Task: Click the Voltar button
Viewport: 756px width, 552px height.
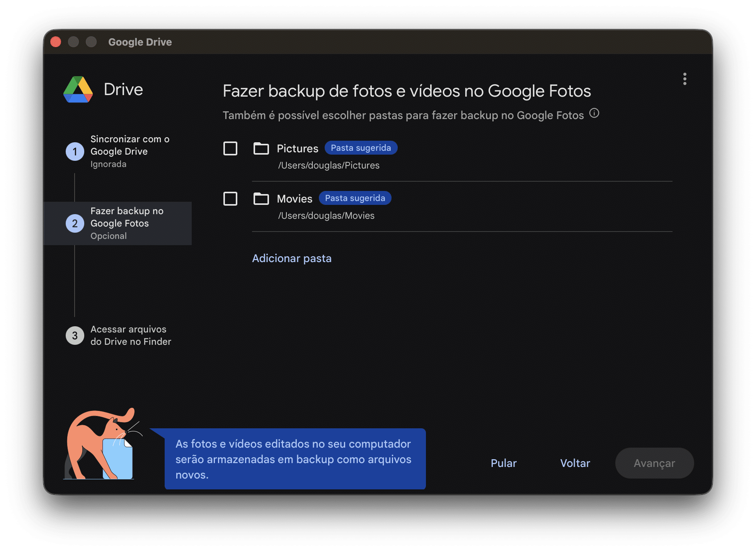Action: click(575, 463)
